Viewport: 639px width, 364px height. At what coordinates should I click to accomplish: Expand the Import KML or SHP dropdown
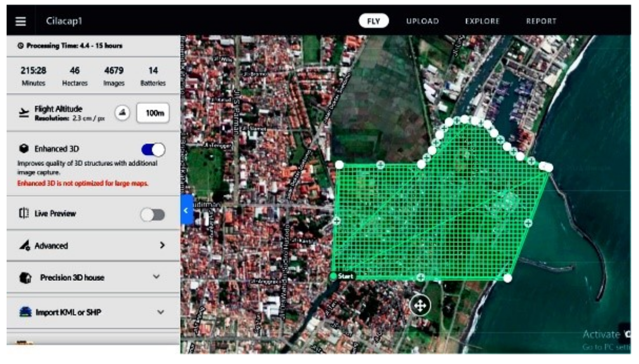coord(160,312)
